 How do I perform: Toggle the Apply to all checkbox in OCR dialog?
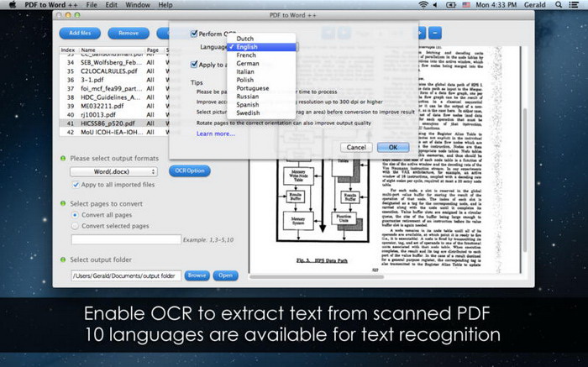tap(194, 64)
